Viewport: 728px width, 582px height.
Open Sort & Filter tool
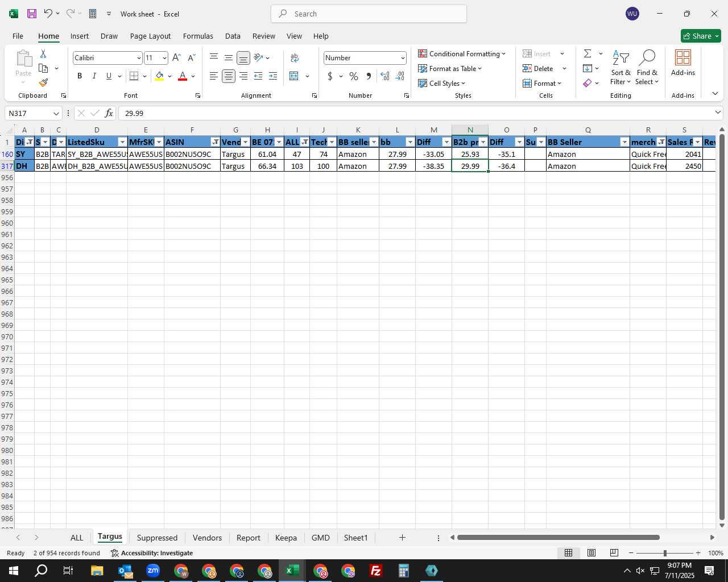tap(621, 67)
